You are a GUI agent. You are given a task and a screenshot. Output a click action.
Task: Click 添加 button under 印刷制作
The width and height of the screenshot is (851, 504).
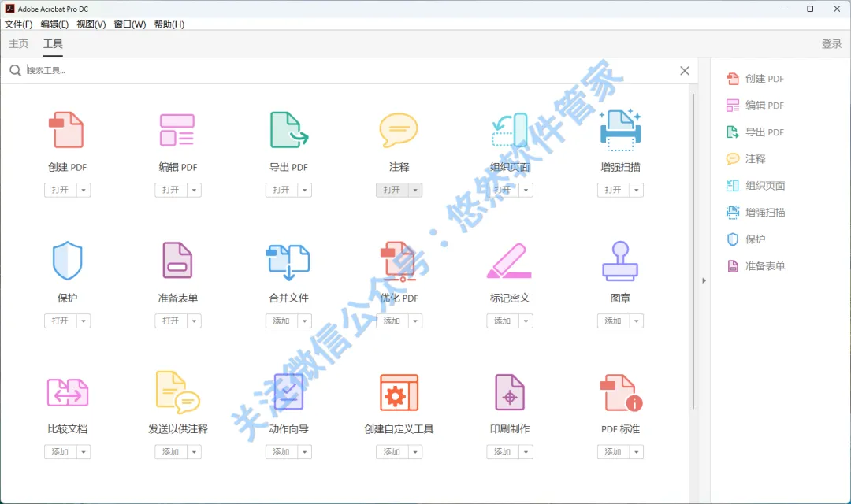point(503,451)
